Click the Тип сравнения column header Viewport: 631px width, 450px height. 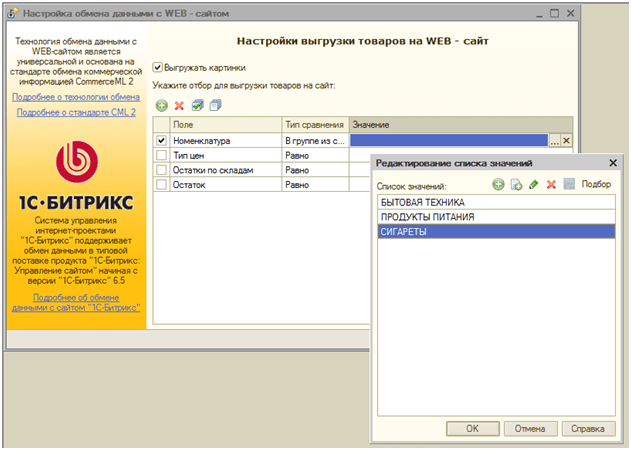point(315,125)
